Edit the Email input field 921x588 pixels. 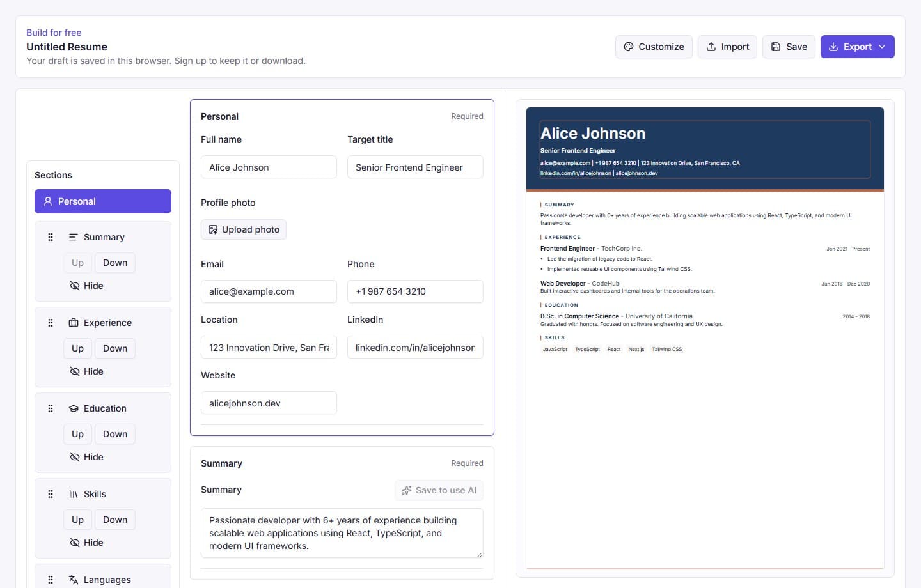(269, 291)
